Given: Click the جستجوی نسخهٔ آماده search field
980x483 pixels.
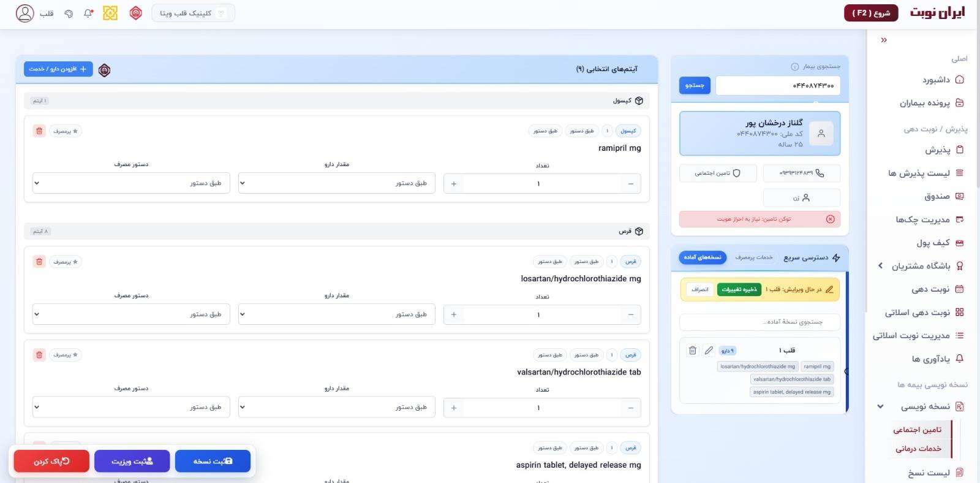Looking at the screenshot, I should 759,322.
